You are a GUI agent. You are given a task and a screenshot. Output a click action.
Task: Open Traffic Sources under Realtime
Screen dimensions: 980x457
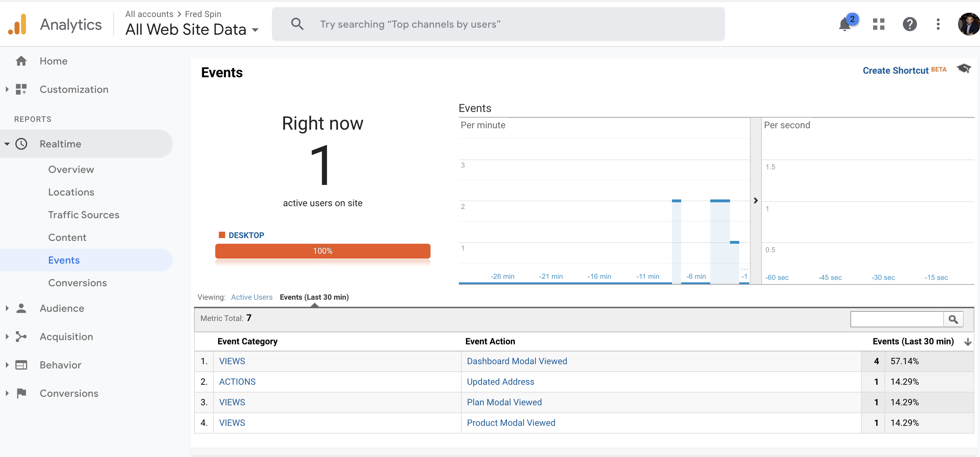84,215
